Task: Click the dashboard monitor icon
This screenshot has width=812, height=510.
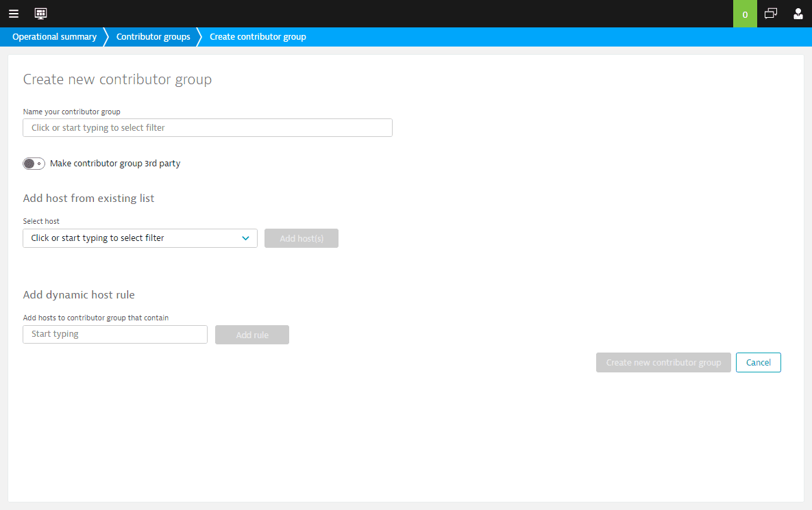Action: click(x=41, y=14)
